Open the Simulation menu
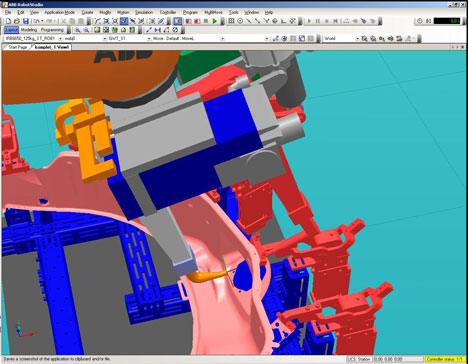The width and height of the screenshot is (468, 364). click(x=144, y=12)
